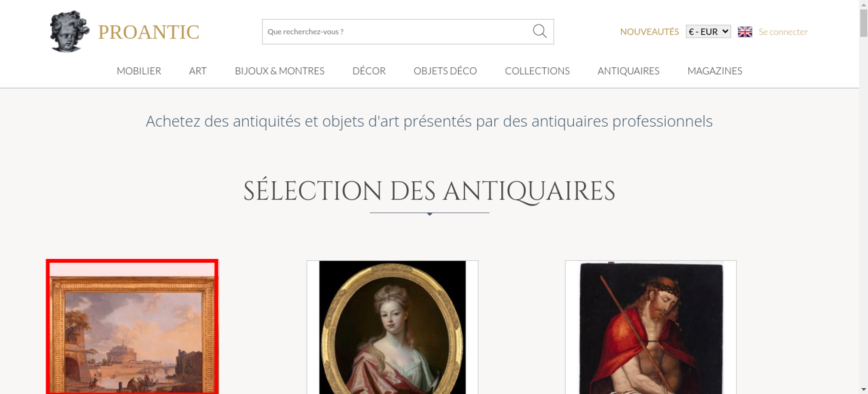This screenshot has height=394, width=868.
Task: Click the magnifying glass search icon
Action: pos(539,31)
